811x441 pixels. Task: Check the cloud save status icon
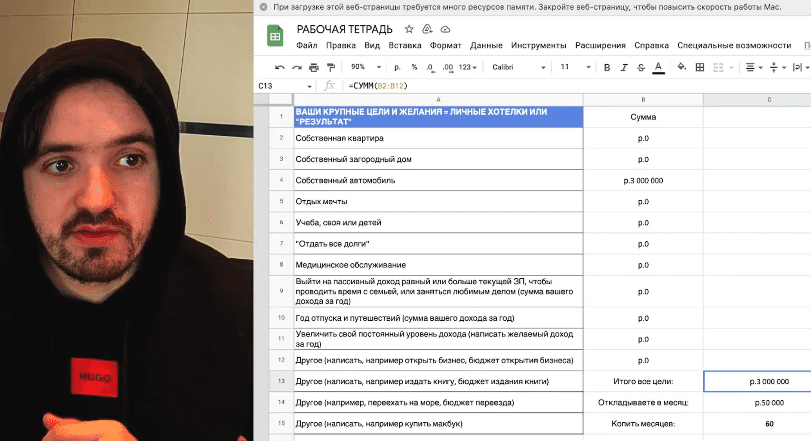coord(445,29)
